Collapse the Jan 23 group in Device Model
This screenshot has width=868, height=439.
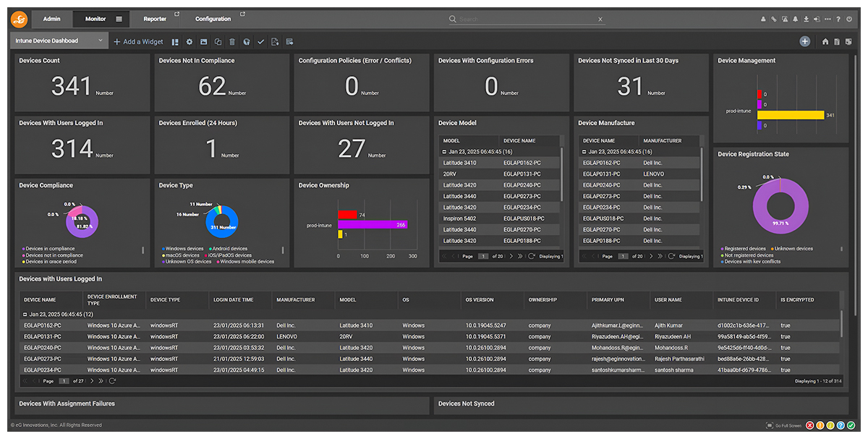pyautogui.click(x=445, y=152)
